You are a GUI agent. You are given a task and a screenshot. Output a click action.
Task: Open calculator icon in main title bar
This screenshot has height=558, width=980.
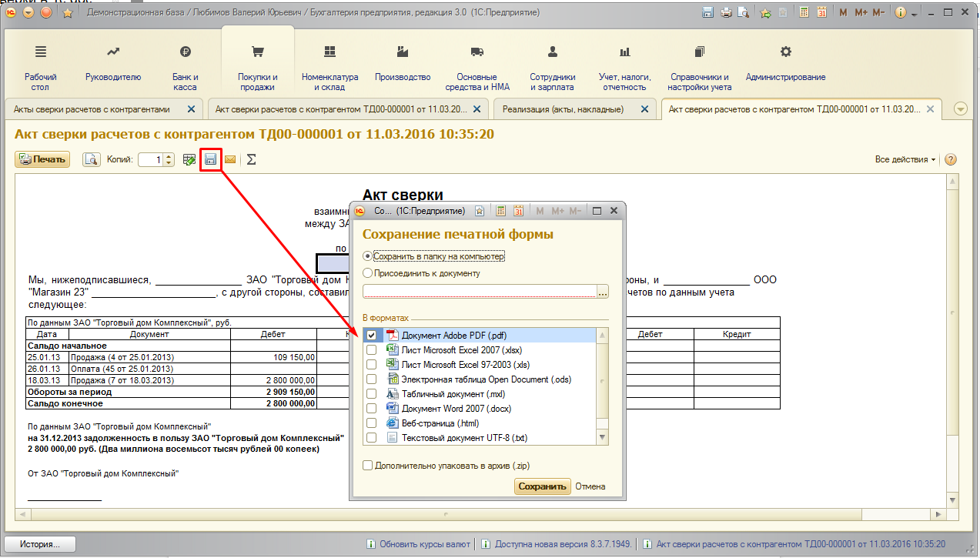pyautogui.click(x=804, y=13)
